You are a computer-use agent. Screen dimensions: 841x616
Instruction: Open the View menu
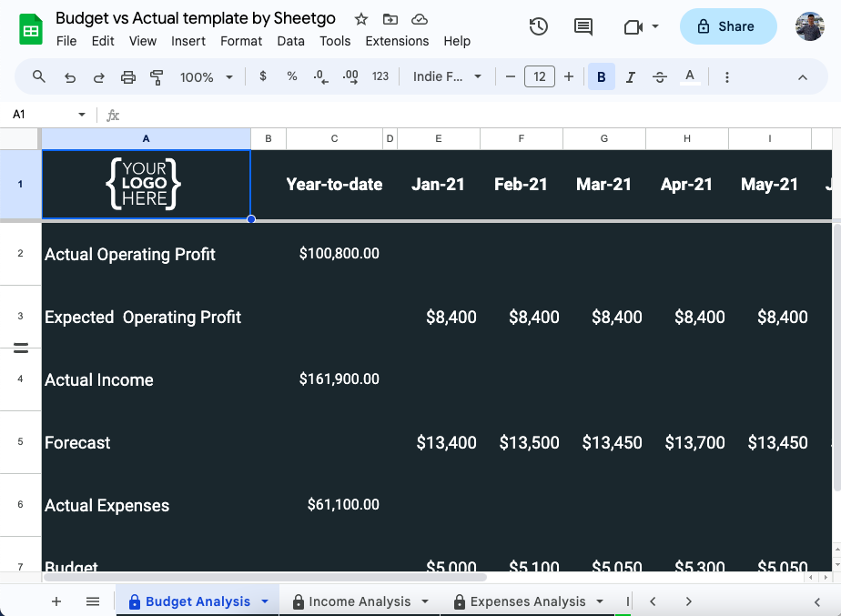[143, 41]
